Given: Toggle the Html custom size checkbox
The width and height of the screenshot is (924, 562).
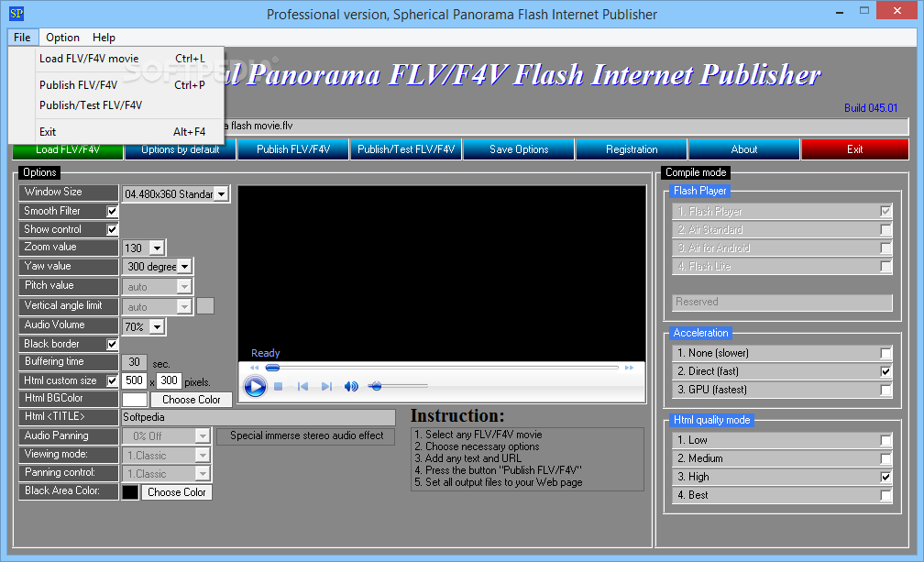Looking at the screenshot, I should click(112, 380).
